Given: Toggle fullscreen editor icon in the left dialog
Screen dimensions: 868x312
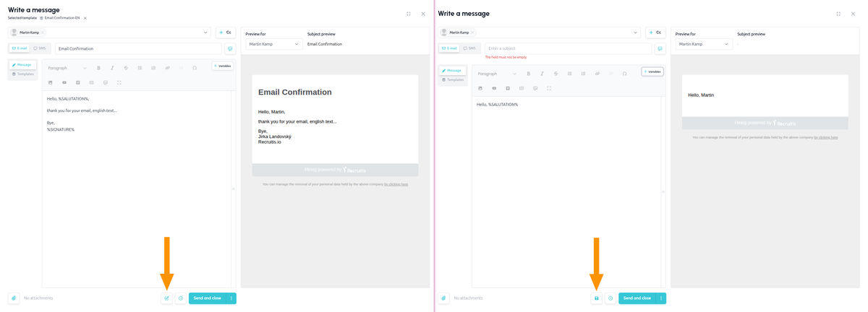Looking at the screenshot, I should pos(119,82).
